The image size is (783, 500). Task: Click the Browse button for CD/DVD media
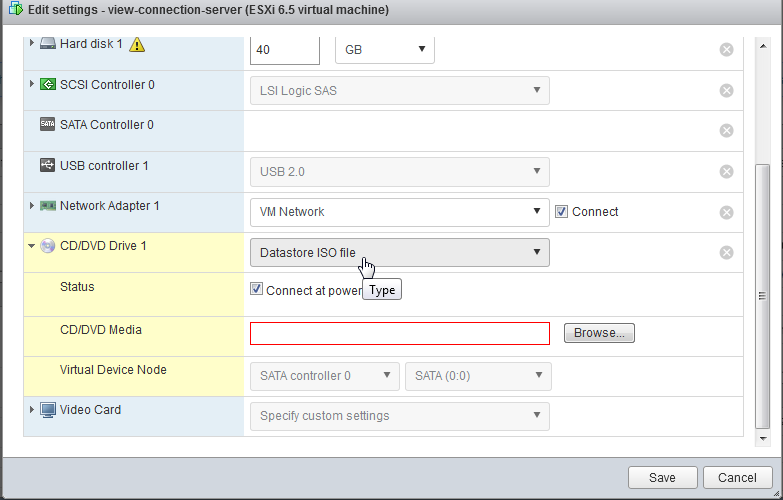click(599, 333)
